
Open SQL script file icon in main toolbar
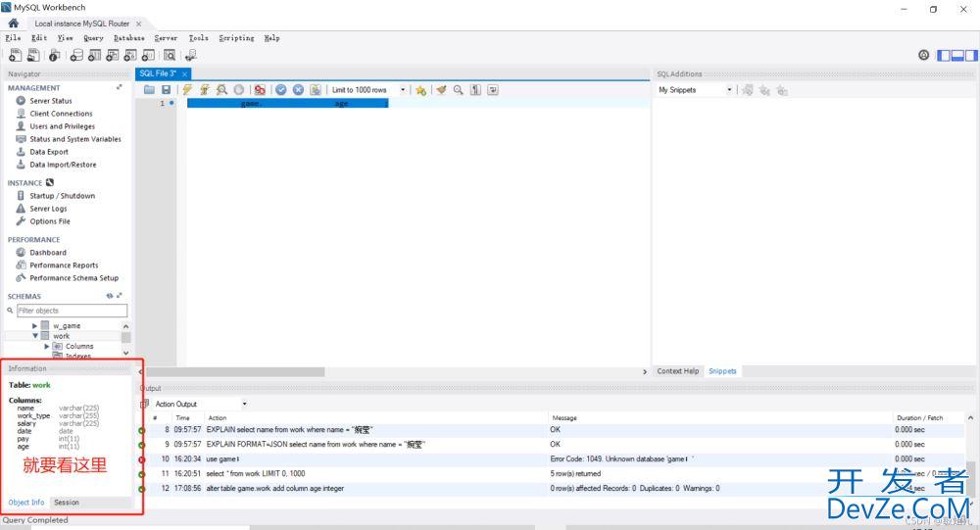(x=33, y=56)
